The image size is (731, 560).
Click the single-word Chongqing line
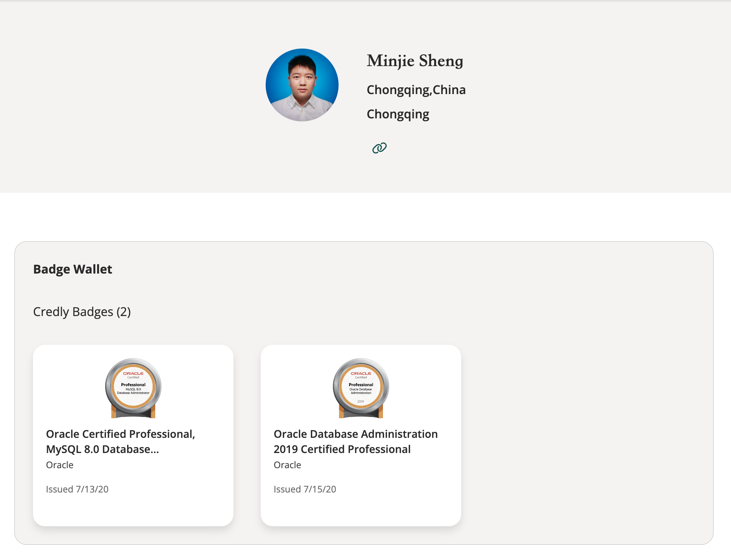pos(398,114)
